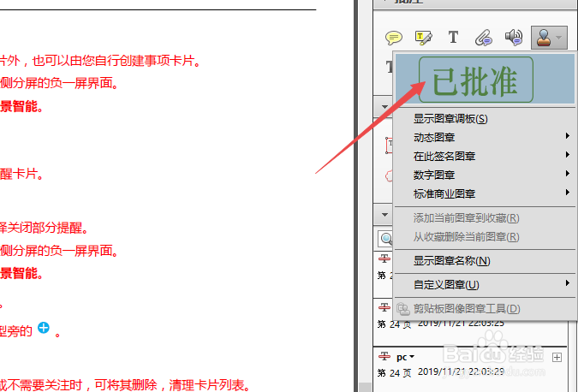Viewport: 578px width, 392px height.
Task: Click 剪贴板图像图章工具(D) entry
Action: click(467, 309)
